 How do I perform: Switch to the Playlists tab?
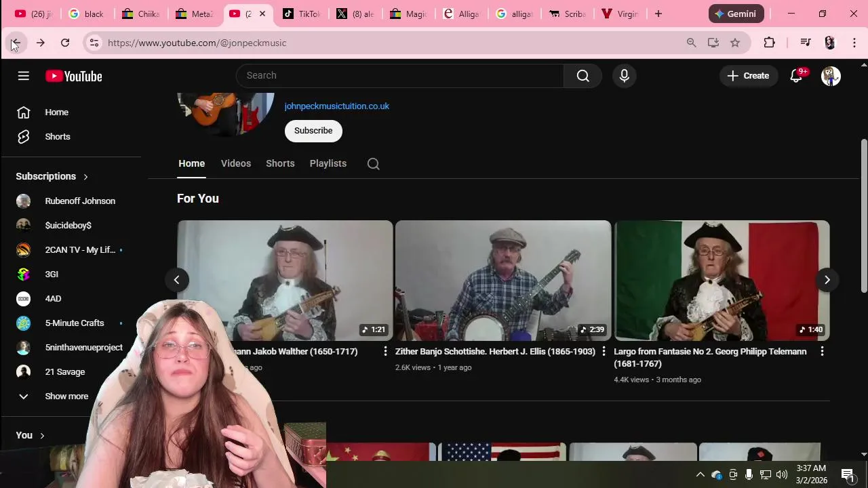328,163
